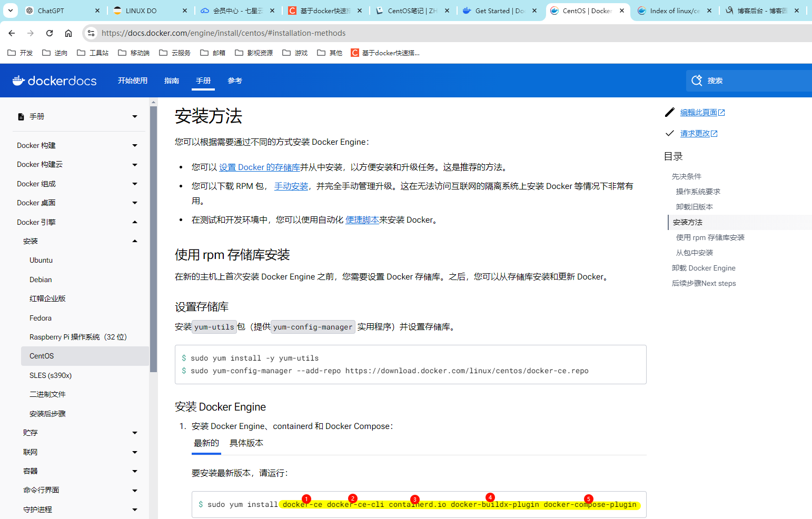Viewport: 812px width, 519px height.
Task: Click the address bar URL
Action: 224,33
